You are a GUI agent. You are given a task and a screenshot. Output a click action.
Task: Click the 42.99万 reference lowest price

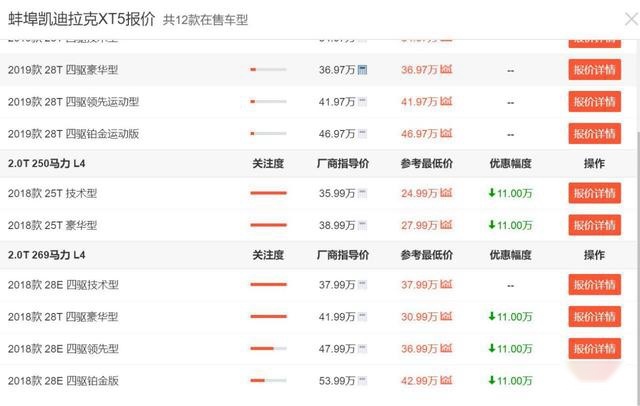(419, 381)
